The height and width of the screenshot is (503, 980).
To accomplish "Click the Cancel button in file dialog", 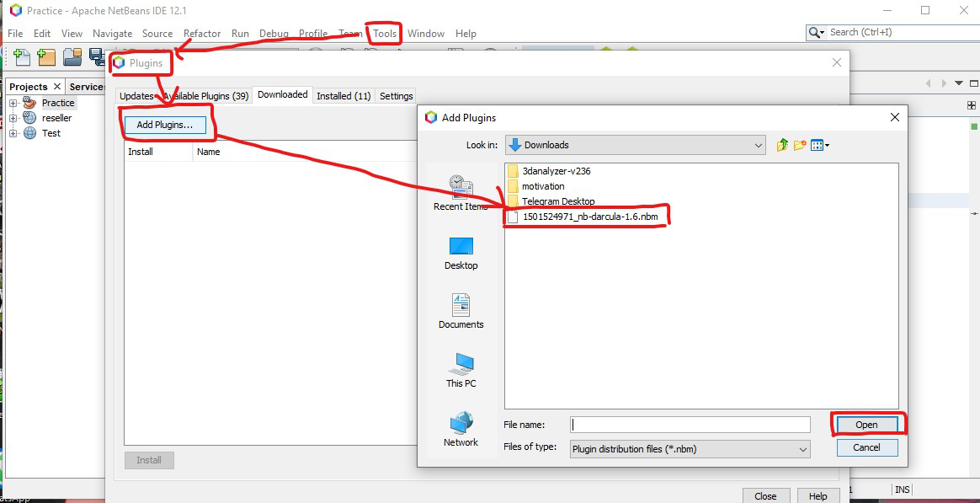I will [x=867, y=447].
